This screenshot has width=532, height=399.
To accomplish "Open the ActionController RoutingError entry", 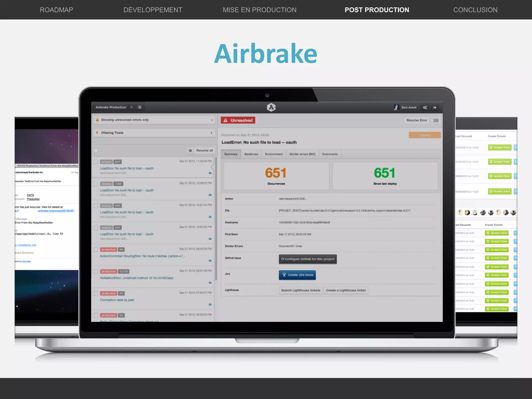I will (142, 256).
